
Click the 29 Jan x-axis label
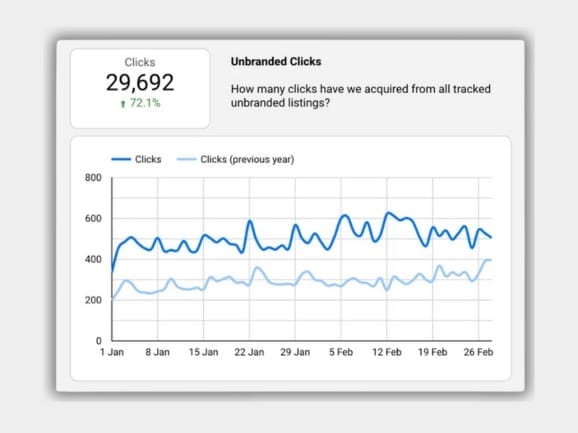click(x=295, y=352)
